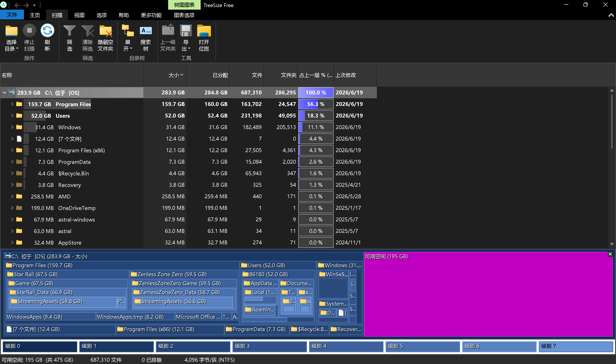Click the Select Directory folder icon
The height and width of the screenshot is (364, 616).
click(x=11, y=31)
